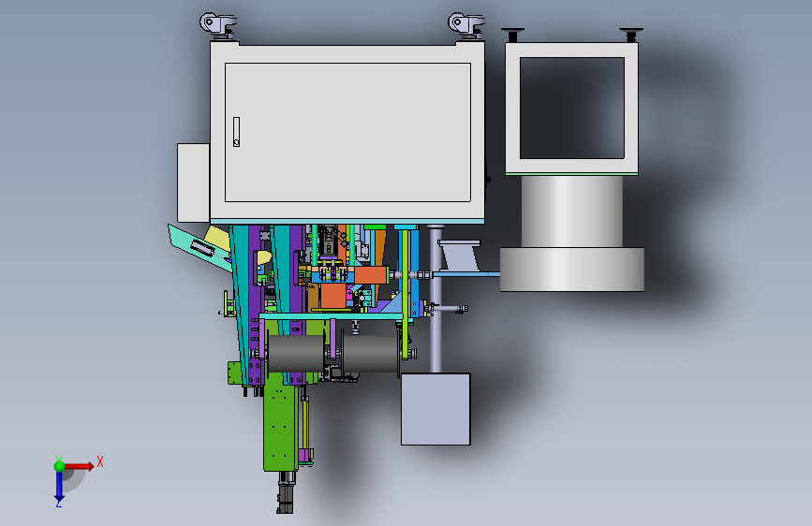Click the green Y axis ball at the triad origin
812x526 pixels.
point(60,466)
